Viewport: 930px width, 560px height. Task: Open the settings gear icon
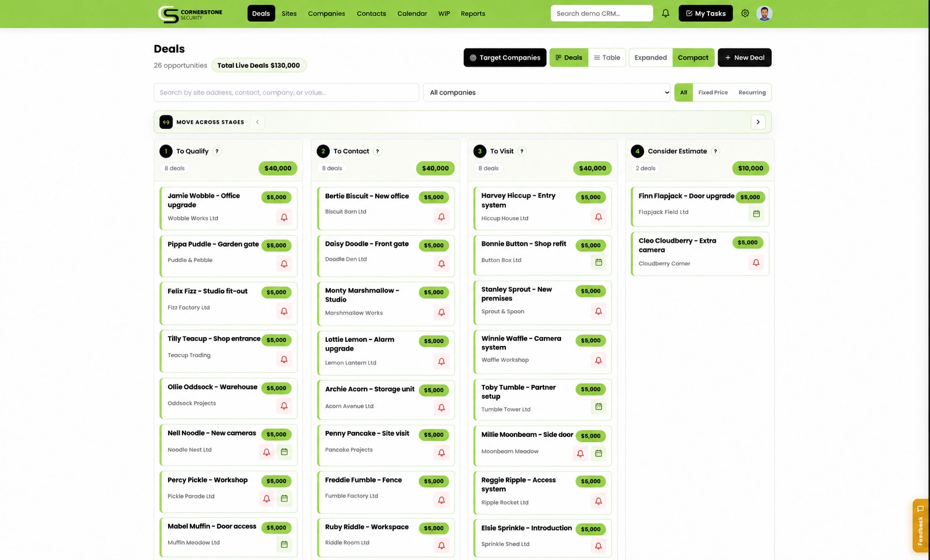745,13
